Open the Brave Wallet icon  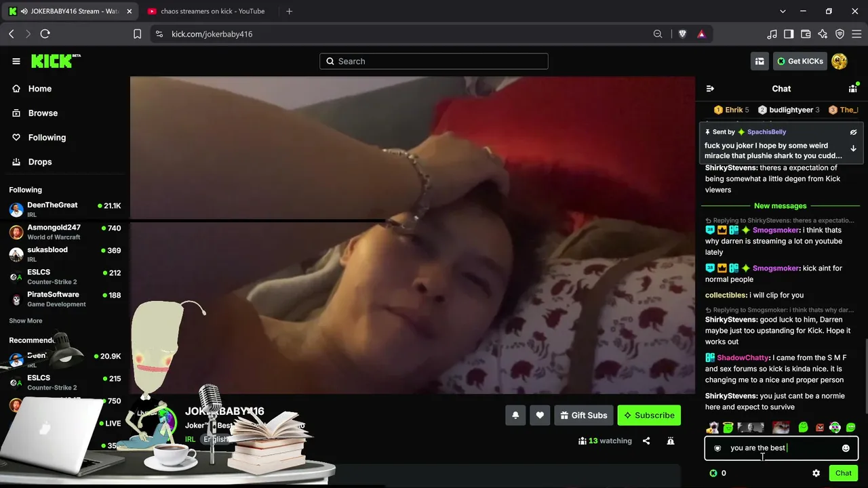(x=806, y=34)
